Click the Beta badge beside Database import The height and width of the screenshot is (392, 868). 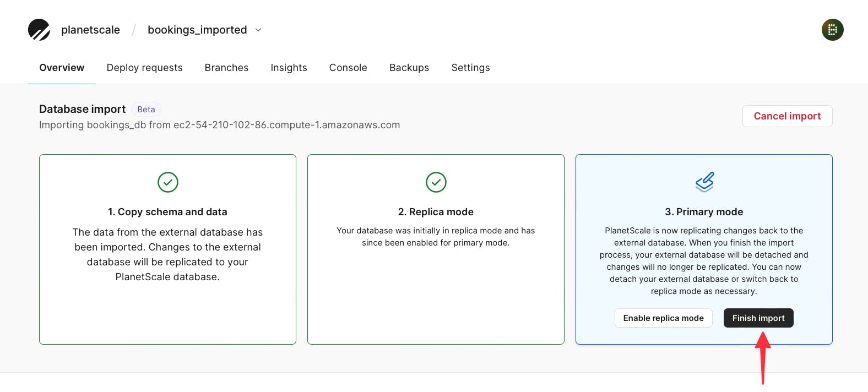coord(146,110)
